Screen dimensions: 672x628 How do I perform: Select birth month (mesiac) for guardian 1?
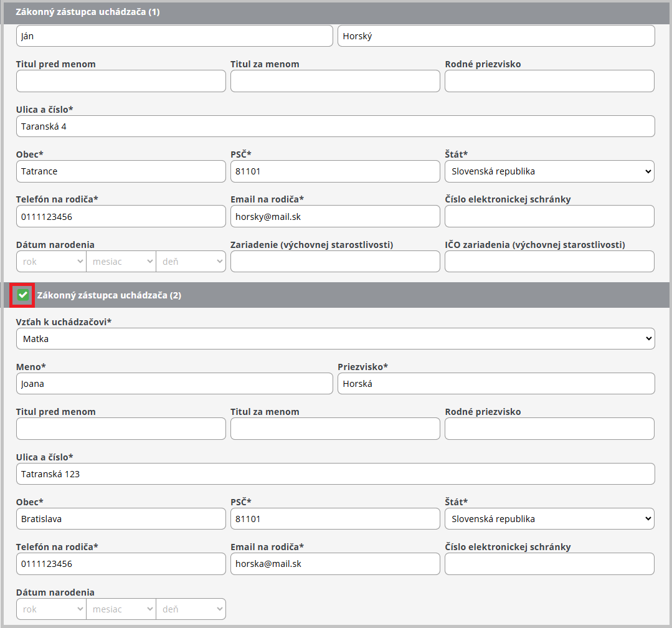click(121, 262)
